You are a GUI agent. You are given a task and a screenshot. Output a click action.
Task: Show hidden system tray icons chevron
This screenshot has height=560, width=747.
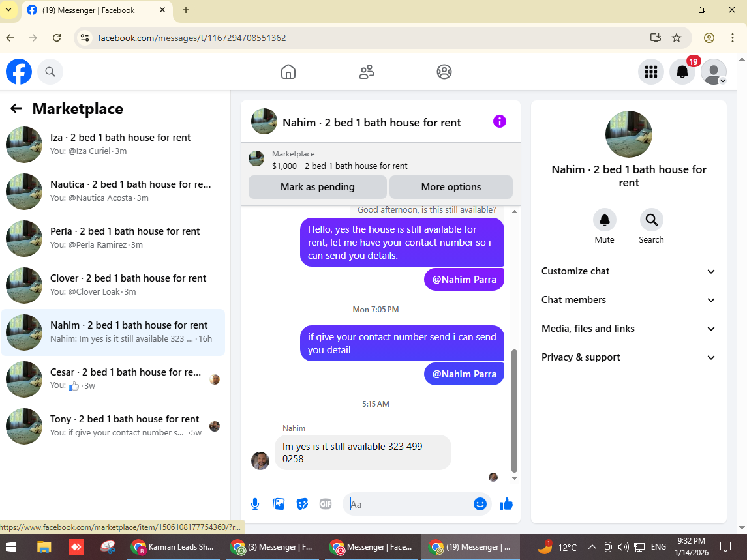(x=592, y=547)
